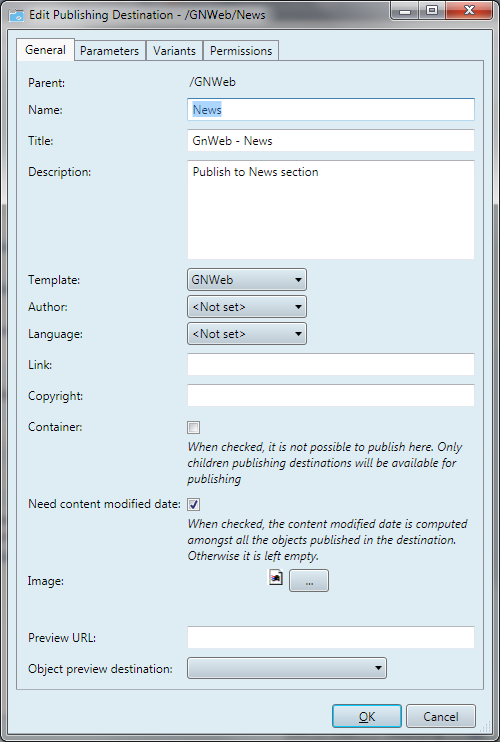This screenshot has height=742, width=500.
Task: Browse for image with the ellipsis button
Action: [309, 581]
